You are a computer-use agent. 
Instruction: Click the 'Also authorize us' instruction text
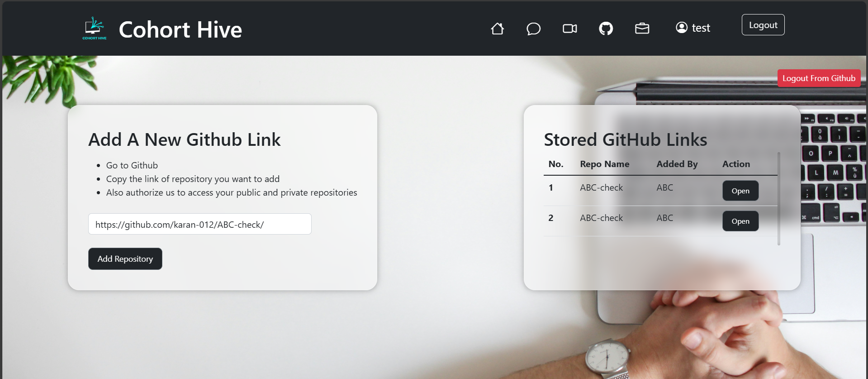point(232,192)
